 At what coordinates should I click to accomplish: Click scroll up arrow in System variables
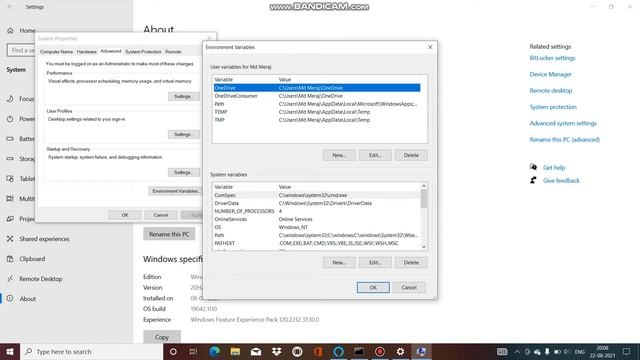[424, 186]
